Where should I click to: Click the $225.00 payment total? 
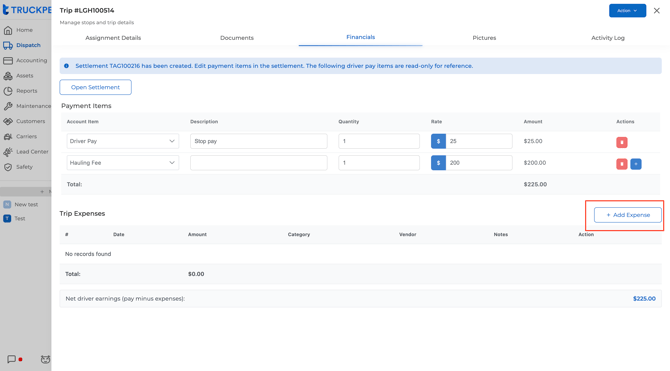click(535, 184)
